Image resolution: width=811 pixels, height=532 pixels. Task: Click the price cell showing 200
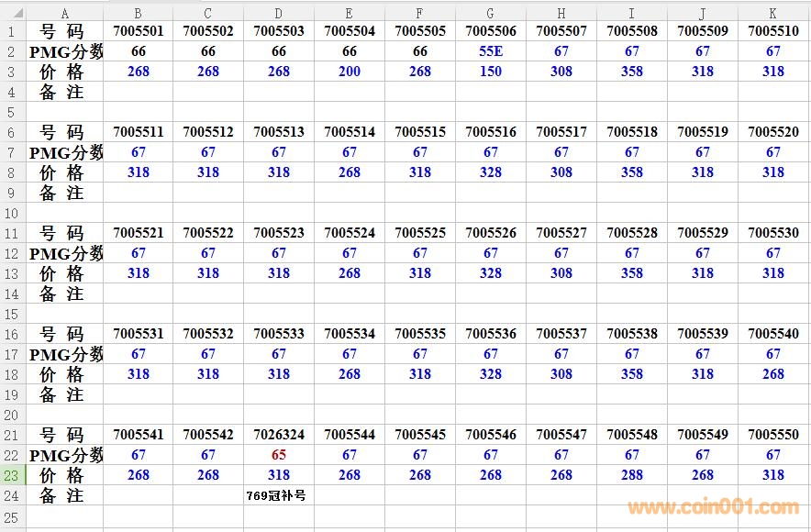point(350,72)
